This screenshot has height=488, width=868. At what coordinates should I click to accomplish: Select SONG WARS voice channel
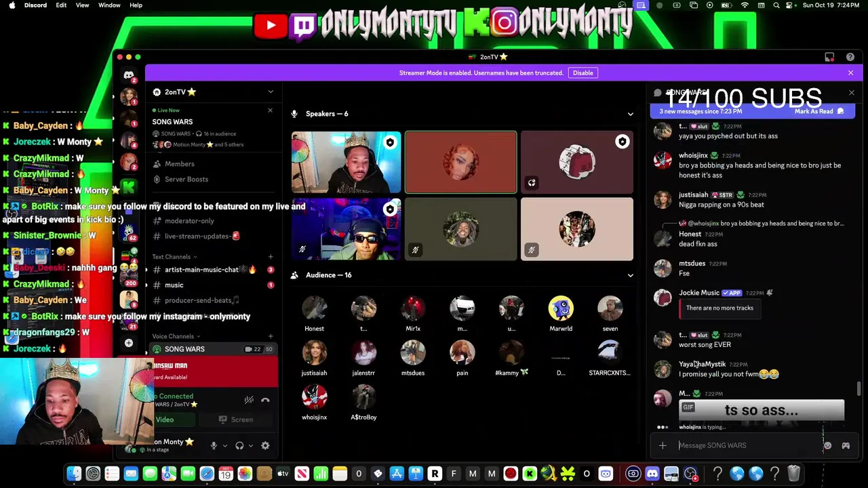214,349
